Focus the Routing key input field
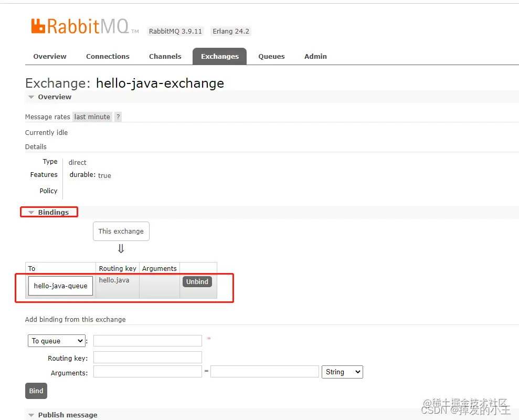Image resolution: width=519 pixels, height=420 pixels. coord(147,358)
